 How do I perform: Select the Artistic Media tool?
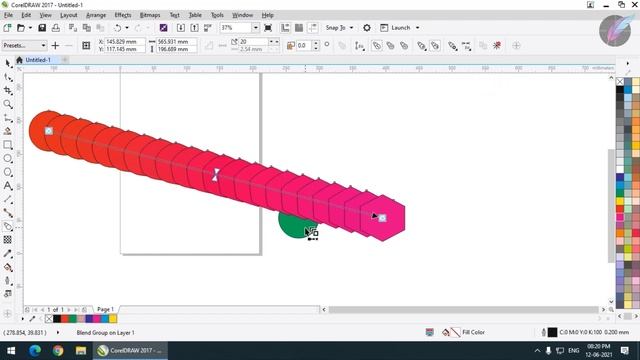coord(8,131)
